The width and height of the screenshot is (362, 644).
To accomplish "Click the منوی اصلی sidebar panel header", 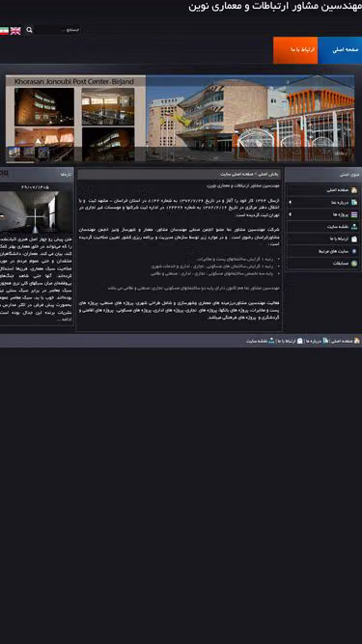I will coord(323,175).
